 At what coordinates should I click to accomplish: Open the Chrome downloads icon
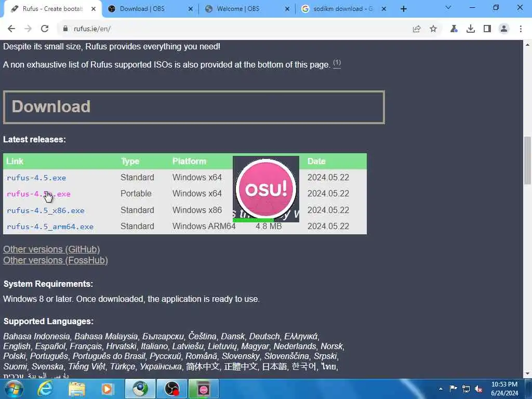click(x=470, y=29)
